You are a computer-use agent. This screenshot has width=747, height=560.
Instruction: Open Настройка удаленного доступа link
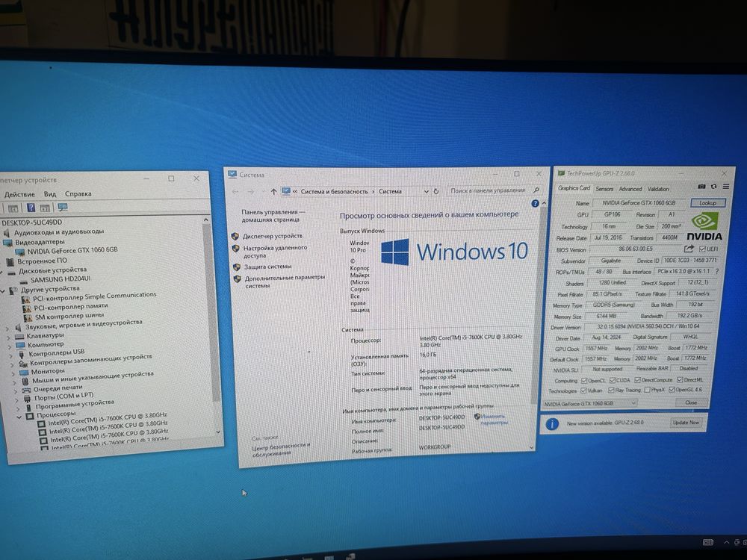(275, 252)
